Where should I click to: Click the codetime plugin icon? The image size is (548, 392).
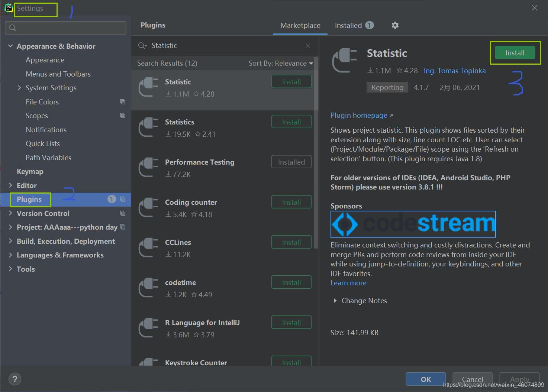(x=148, y=288)
